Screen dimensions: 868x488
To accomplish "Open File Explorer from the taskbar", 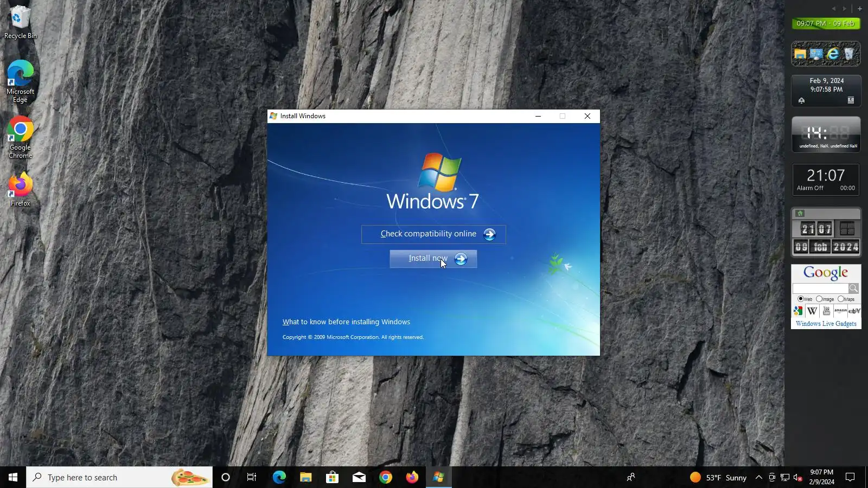I will (x=305, y=477).
